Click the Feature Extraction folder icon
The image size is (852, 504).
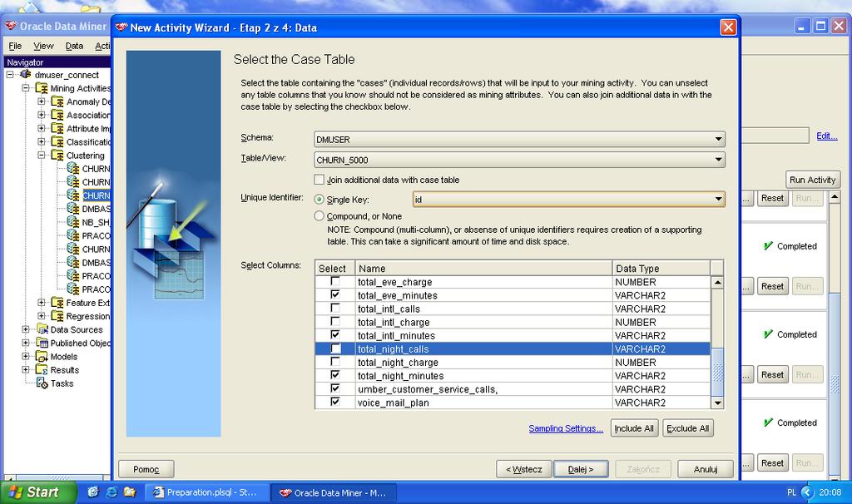click(57, 303)
